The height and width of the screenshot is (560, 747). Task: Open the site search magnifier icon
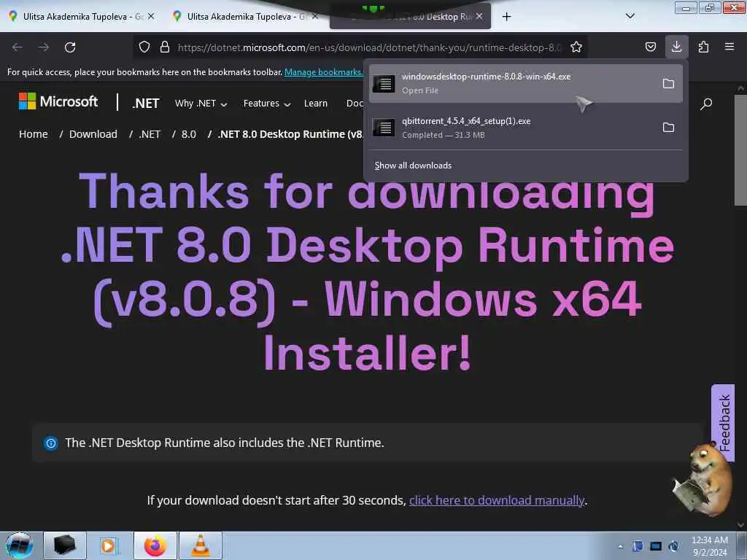[706, 104]
